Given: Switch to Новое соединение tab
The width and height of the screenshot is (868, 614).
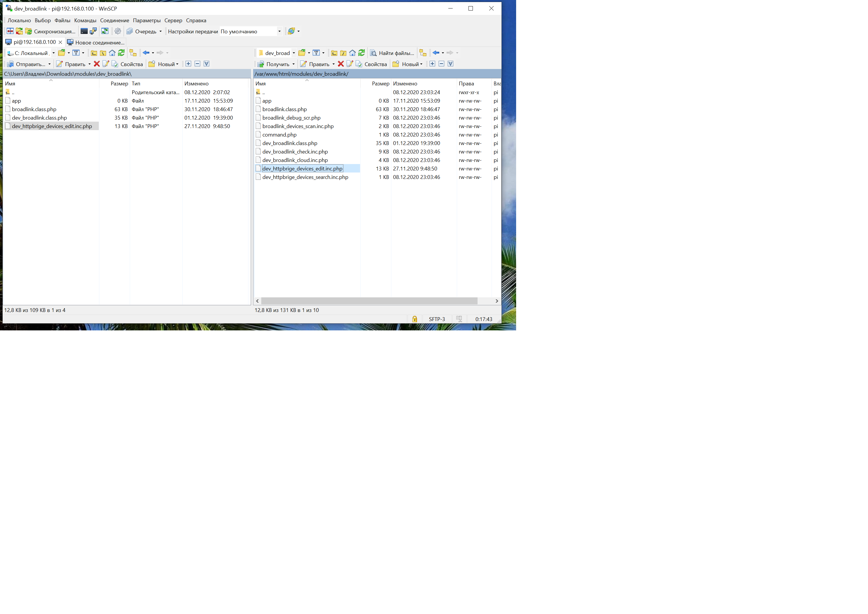Looking at the screenshot, I should tap(96, 42).
